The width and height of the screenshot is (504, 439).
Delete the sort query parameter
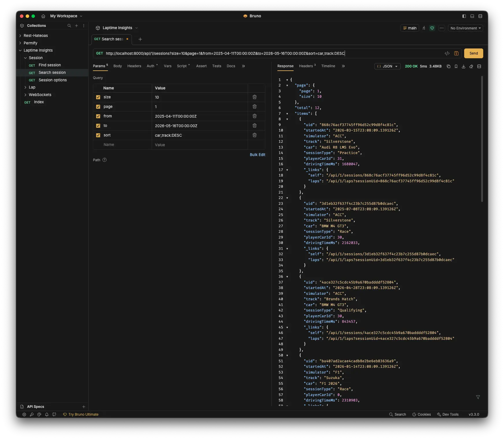[x=255, y=135]
